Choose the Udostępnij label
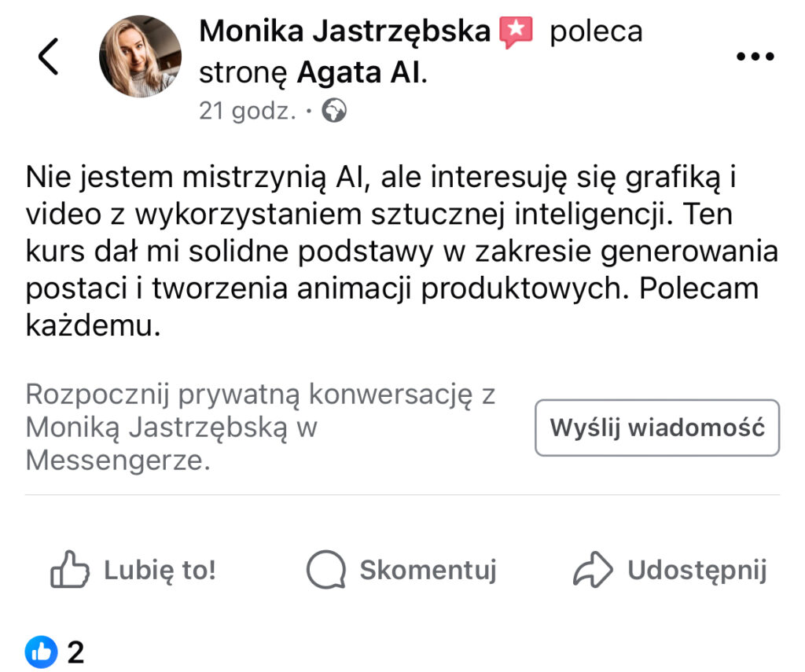Viewport: 805px width, 672px height. click(697, 571)
